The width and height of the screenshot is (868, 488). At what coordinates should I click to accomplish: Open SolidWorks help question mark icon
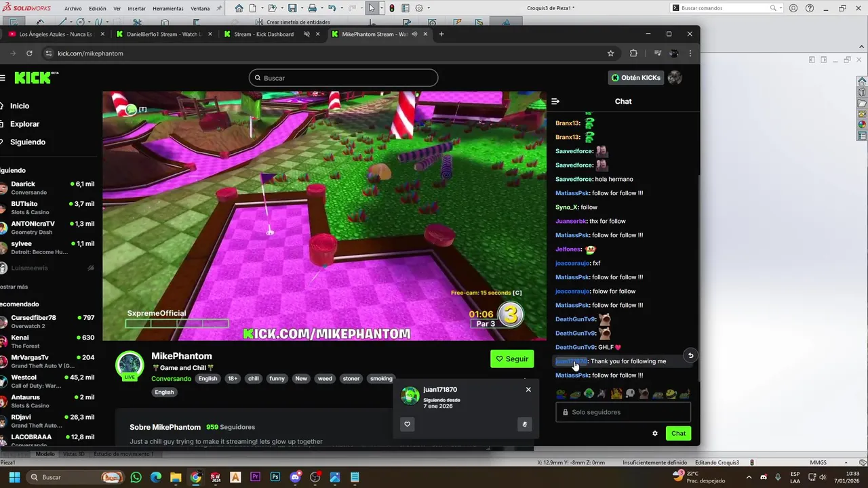(x=810, y=8)
